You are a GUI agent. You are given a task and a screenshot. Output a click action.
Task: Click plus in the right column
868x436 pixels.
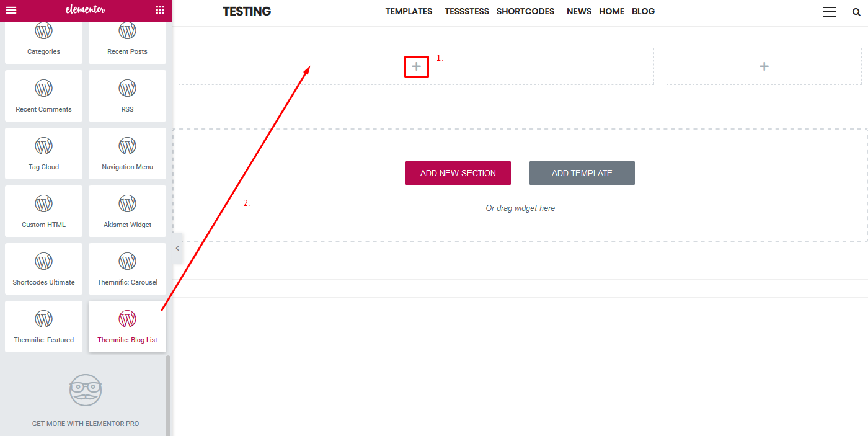[764, 66]
